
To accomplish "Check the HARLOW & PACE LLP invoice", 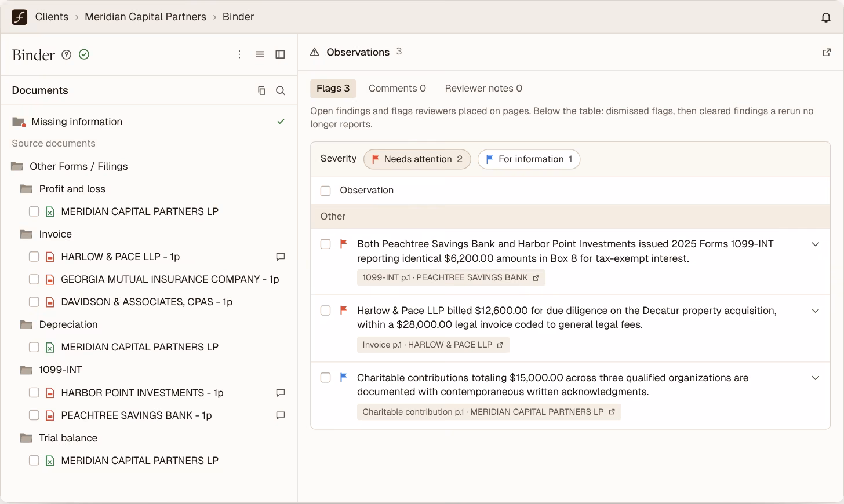I will coord(34,257).
